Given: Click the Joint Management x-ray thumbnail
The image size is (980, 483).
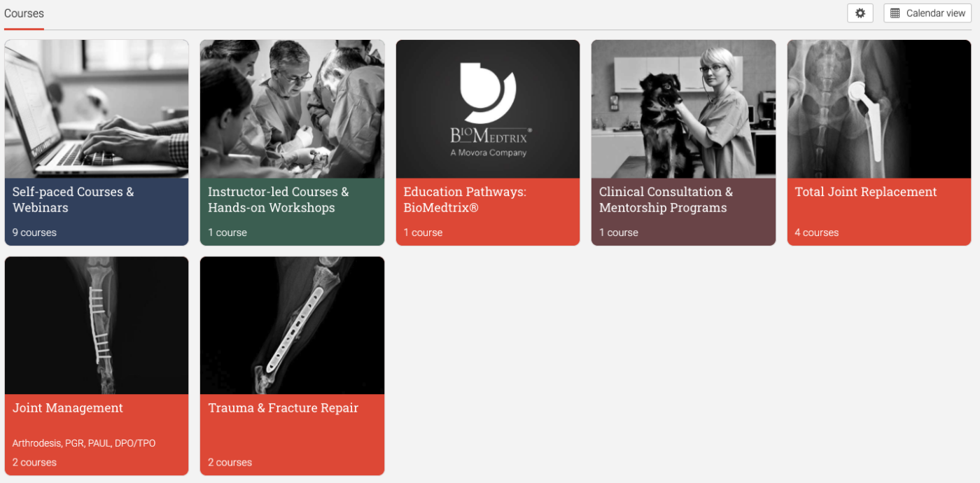Looking at the screenshot, I should click(97, 325).
